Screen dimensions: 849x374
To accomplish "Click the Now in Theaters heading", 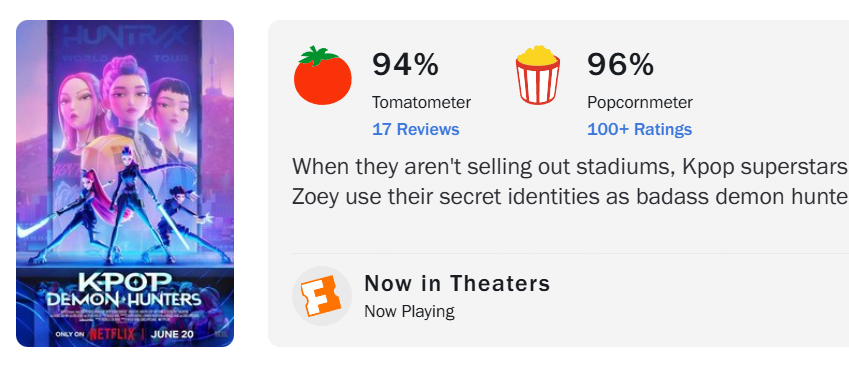I will coord(457,283).
